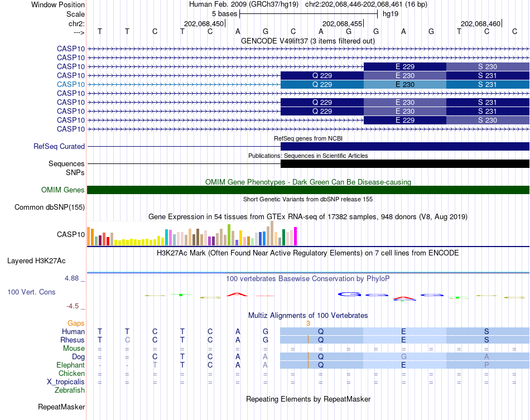Image resolution: width=530 pixels, height=420 pixels.
Task: Click the Chicken alignment row label
Action: point(71,373)
